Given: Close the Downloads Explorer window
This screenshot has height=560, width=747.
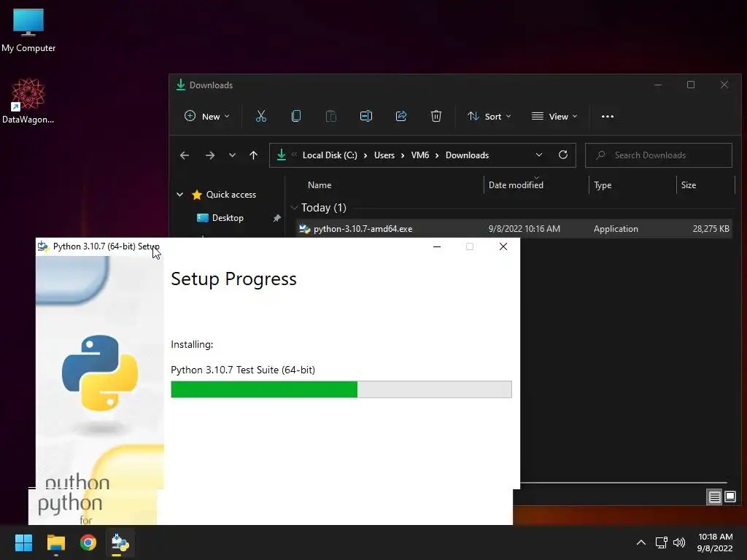Looking at the screenshot, I should point(724,85).
